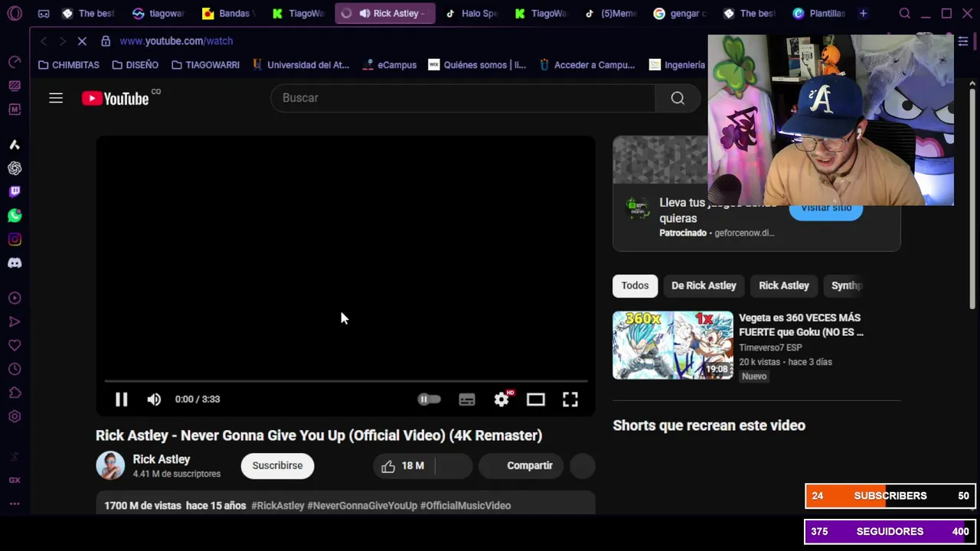Toggle subtitles with the captions button
The height and width of the screenshot is (551, 980).
pyautogui.click(x=467, y=399)
